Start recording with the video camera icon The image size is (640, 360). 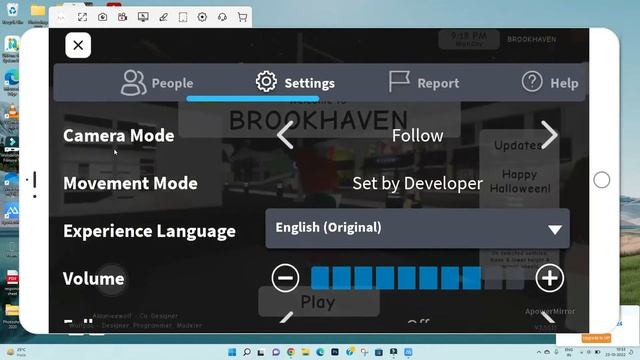pyautogui.click(x=122, y=17)
